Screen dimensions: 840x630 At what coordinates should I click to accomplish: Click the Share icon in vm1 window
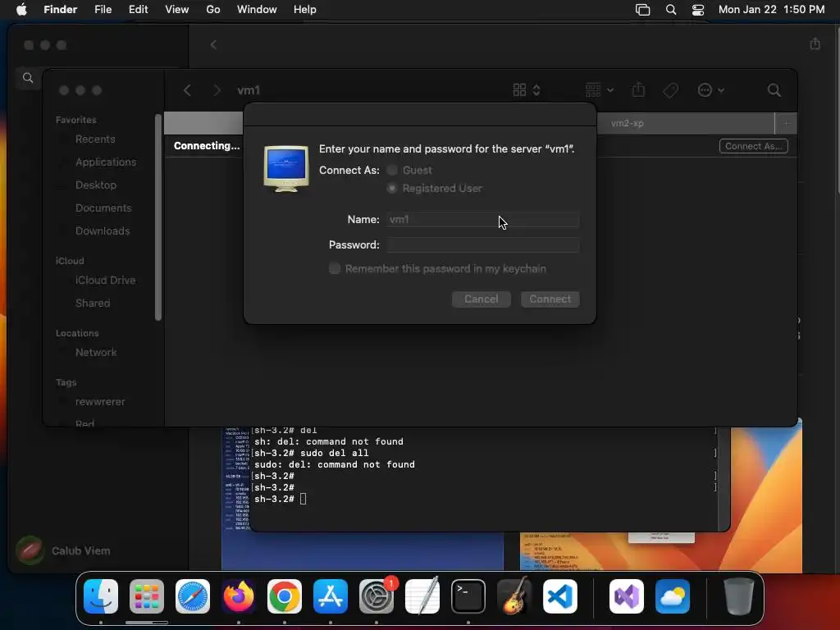(x=638, y=90)
